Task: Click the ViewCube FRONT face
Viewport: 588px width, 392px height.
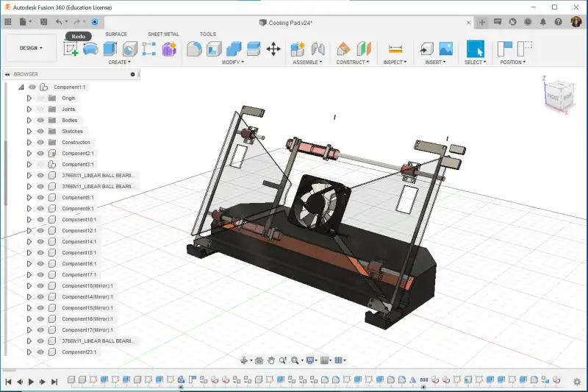Action: 553,97
